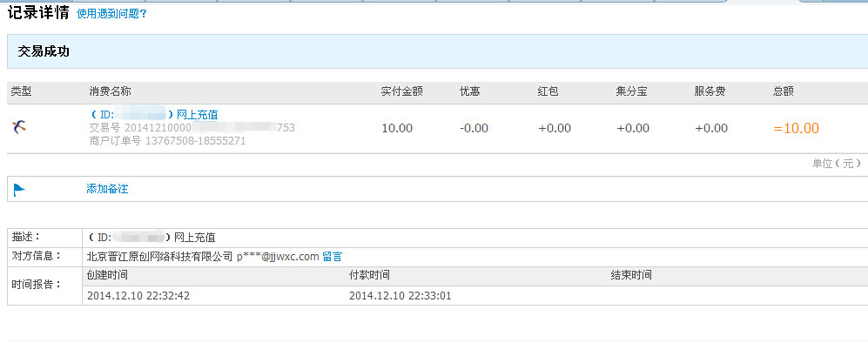Click the blue flag note icon
This screenshot has width=868, height=343.
[x=19, y=190]
